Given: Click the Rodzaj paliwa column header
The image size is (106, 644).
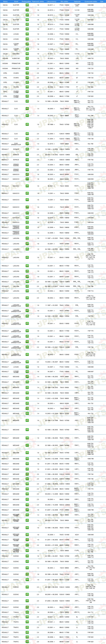Looking at the screenshot, I should click(x=26, y=1).
